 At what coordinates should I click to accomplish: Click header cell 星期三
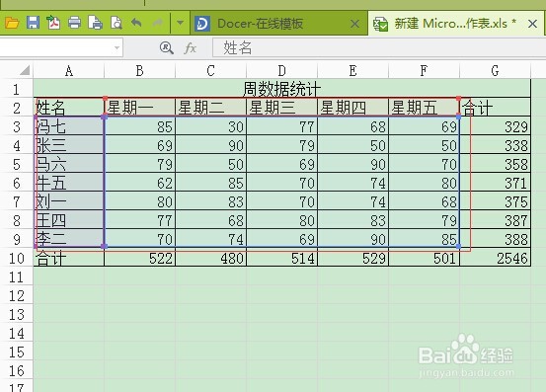[281, 108]
